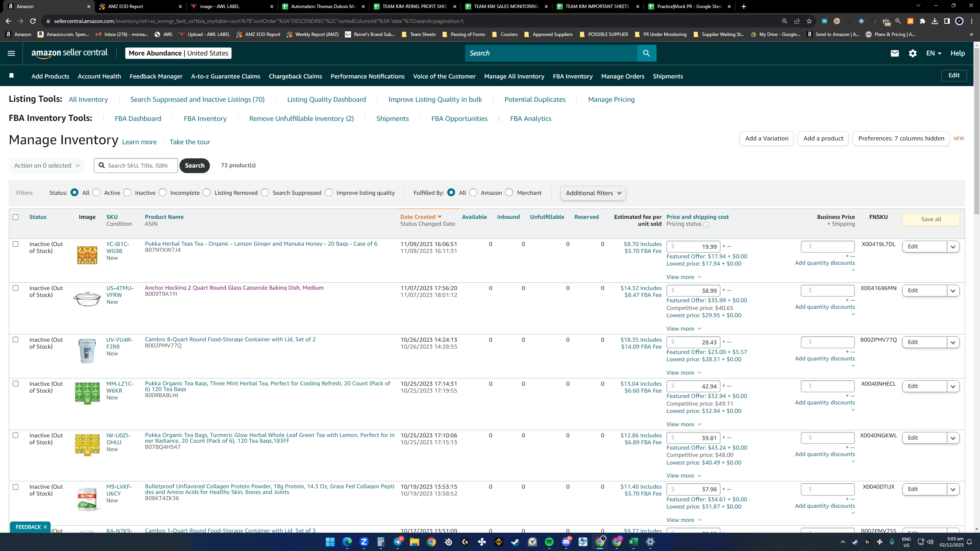The height and width of the screenshot is (551, 980).
Task: Open Search Suppressed and Inactive Listings link
Action: [x=198, y=99]
